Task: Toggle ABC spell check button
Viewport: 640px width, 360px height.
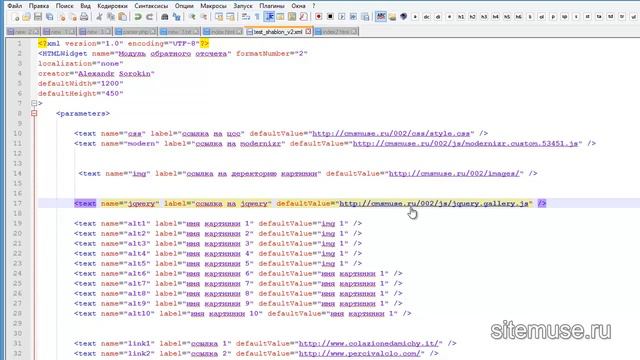Action: [x=381, y=17]
